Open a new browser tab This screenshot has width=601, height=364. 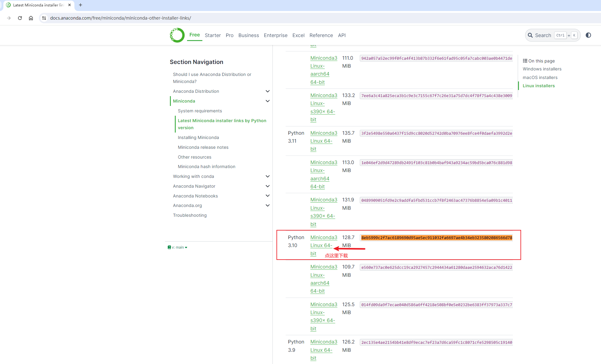(81, 5)
